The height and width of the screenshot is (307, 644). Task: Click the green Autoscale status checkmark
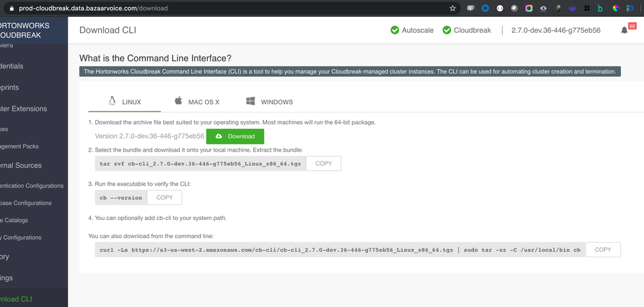tap(395, 30)
